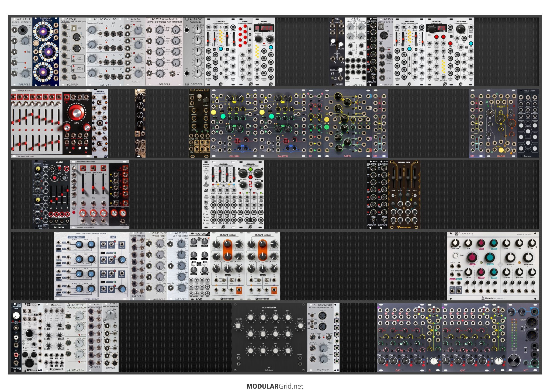
Task: Select the A-162 TDEL Dual Trigger Delay module
Action: click(x=75, y=338)
